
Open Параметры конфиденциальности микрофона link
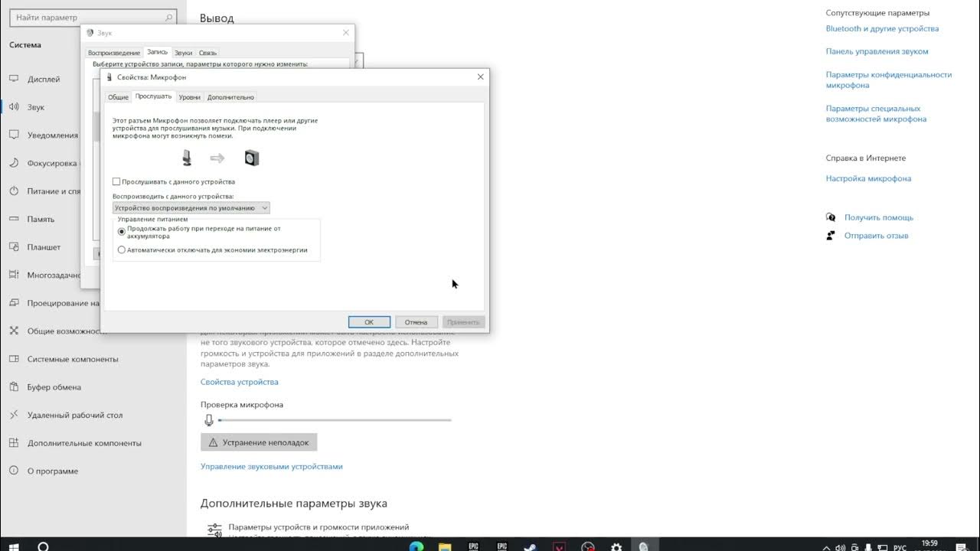[x=888, y=80]
